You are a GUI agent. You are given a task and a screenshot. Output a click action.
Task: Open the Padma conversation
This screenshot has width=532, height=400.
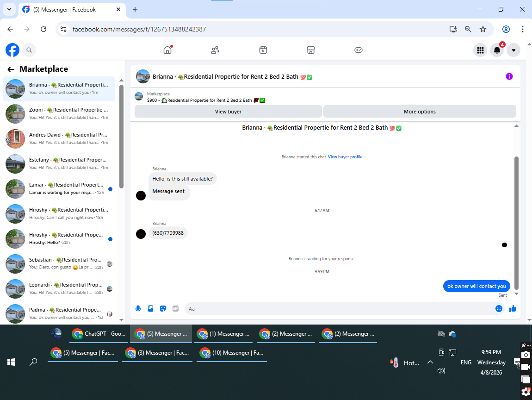point(59,313)
